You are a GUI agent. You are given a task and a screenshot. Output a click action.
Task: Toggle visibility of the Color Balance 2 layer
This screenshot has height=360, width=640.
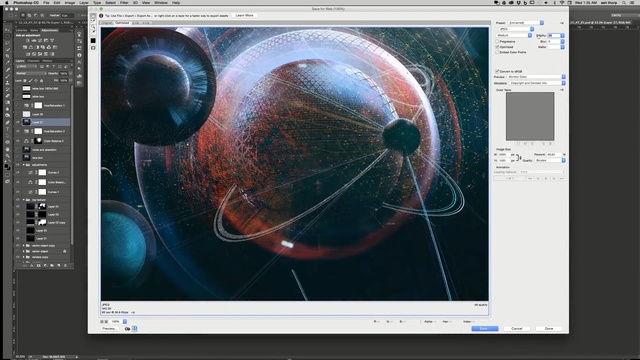(x=18, y=141)
